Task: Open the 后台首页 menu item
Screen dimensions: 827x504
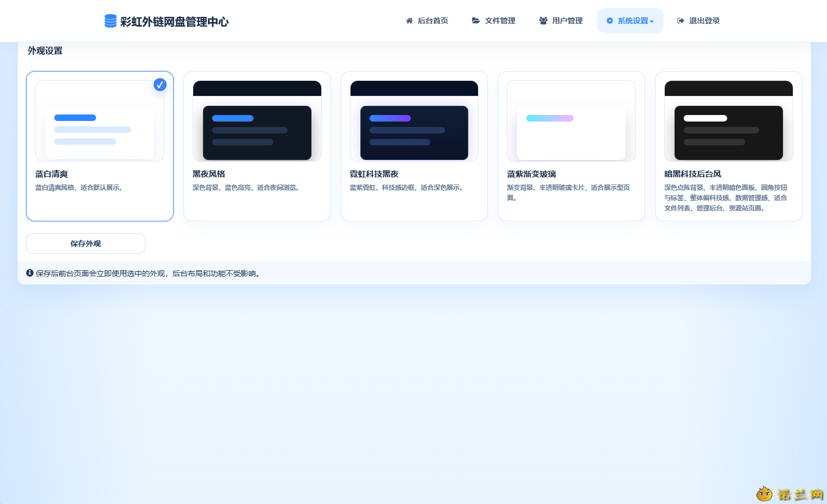Action: pos(427,21)
